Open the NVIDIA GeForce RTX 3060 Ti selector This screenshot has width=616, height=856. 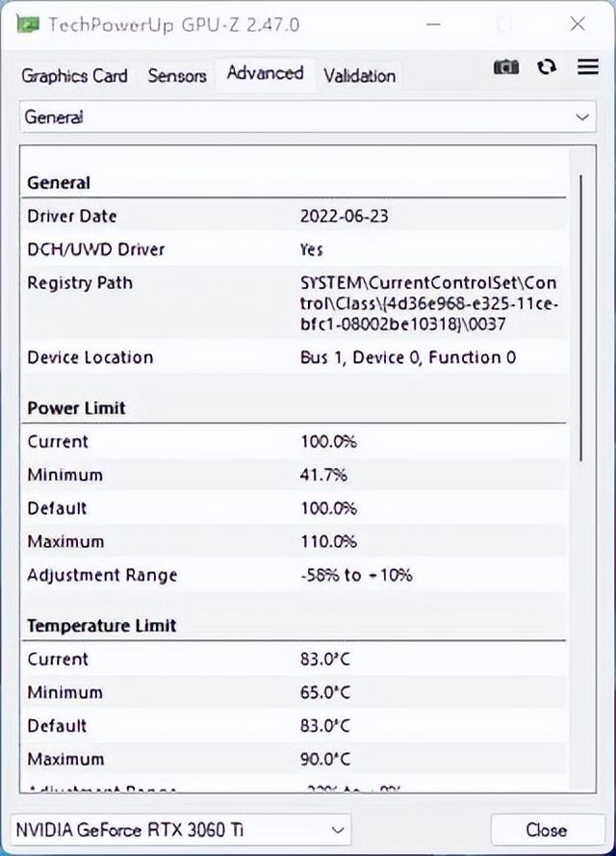coord(180,830)
